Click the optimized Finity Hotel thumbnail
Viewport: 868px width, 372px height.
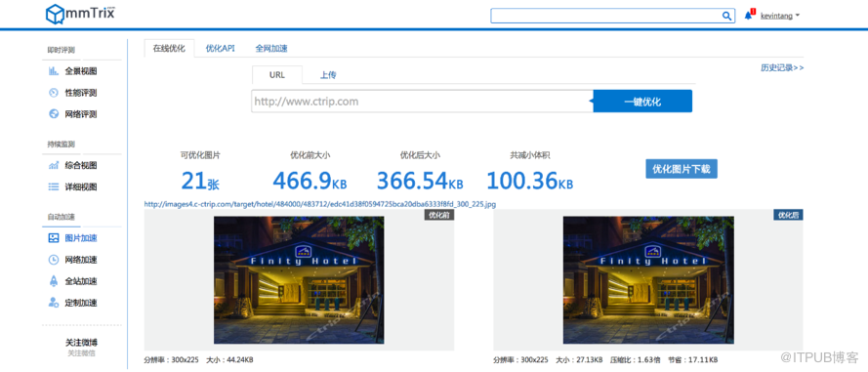pyautogui.click(x=648, y=280)
